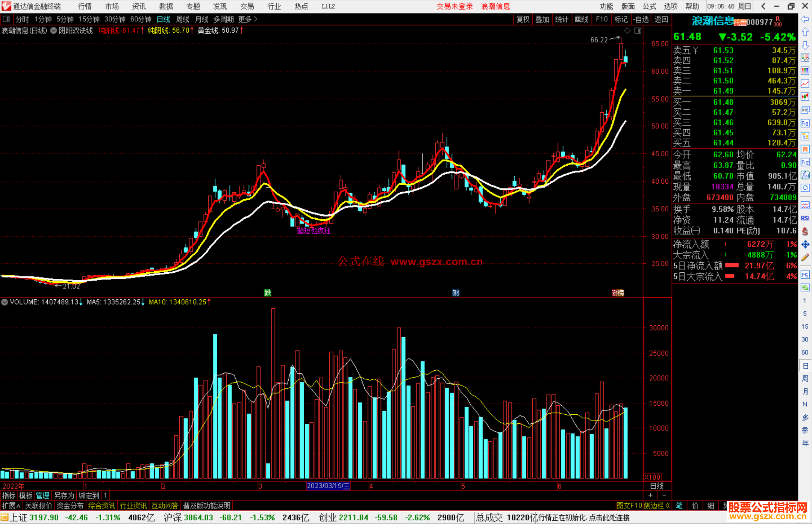Click the blue move-arrows icon in sidebar
Image resolution: width=812 pixels, height=524 pixels.
(805, 245)
